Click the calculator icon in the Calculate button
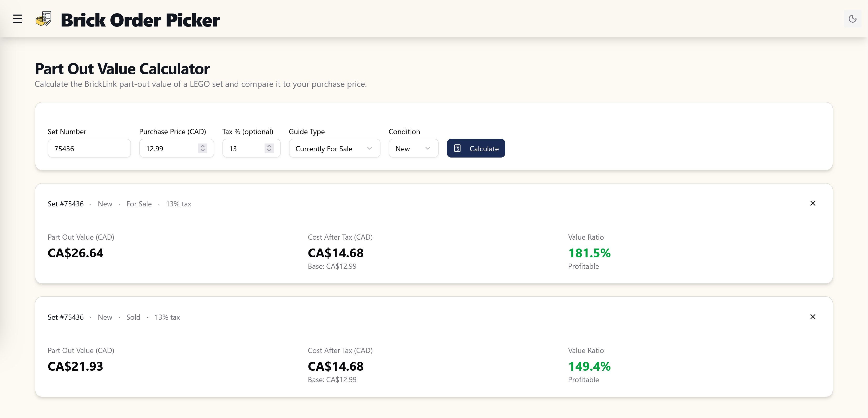Viewport: 868px width, 418px height. point(457,148)
